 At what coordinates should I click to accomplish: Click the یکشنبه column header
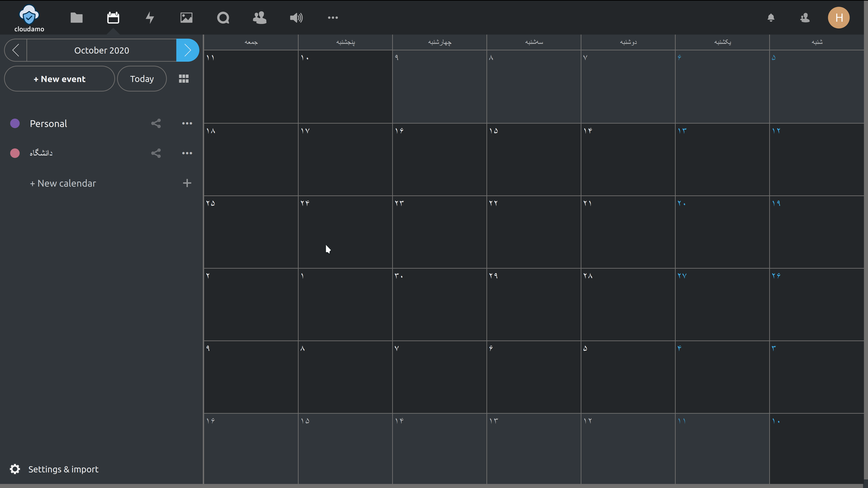pyautogui.click(x=722, y=42)
